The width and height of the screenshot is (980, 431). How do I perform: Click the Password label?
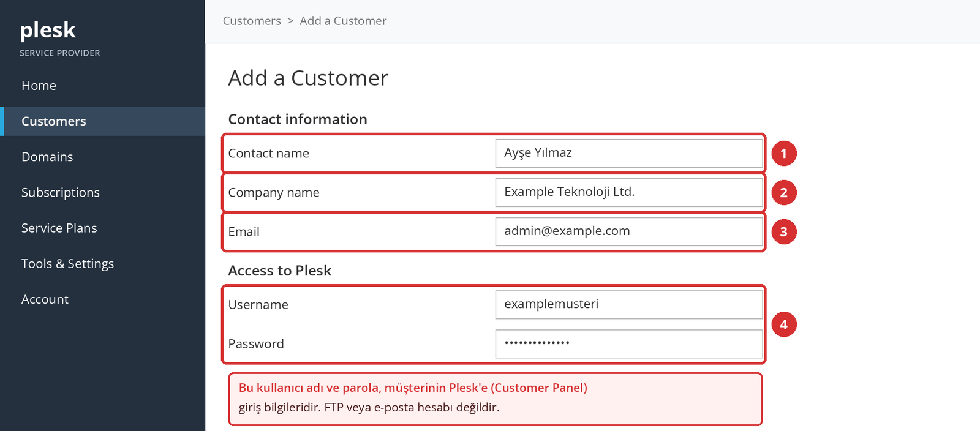tap(256, 343)
